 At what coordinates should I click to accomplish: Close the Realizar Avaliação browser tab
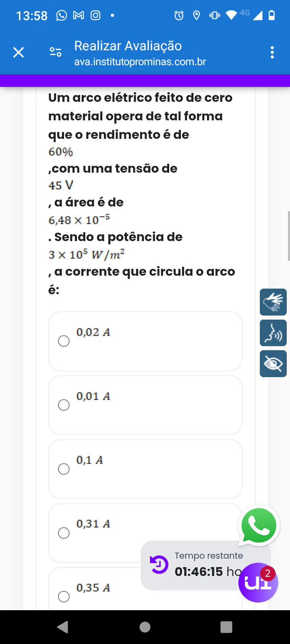point(19,52)
